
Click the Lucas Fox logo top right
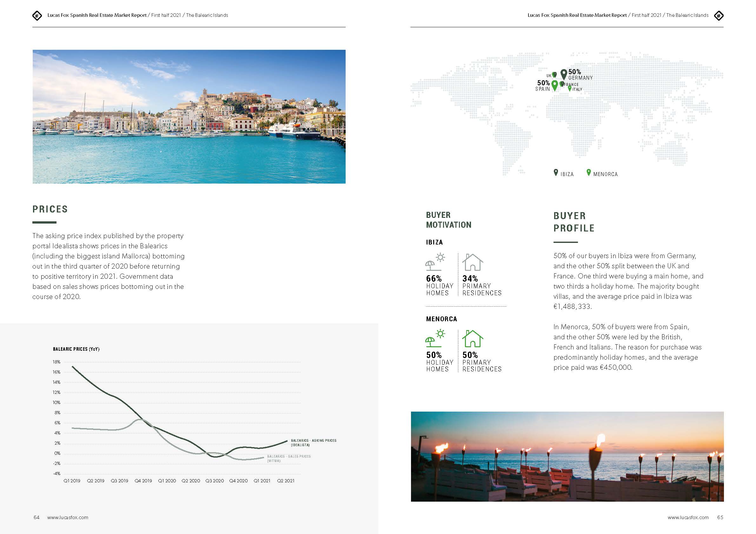(x=719, y=16)
